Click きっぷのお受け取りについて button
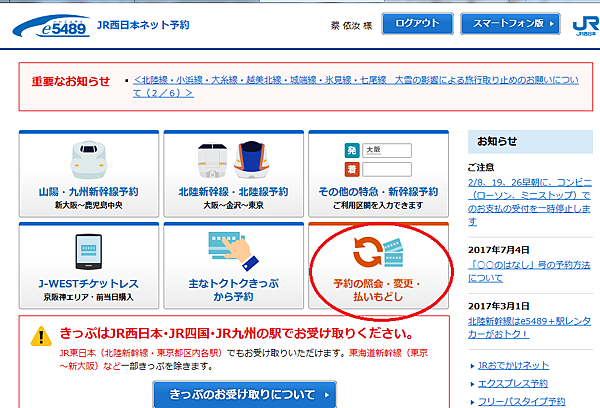The height and width of the screenshot is (408, 600). (245, 394)
